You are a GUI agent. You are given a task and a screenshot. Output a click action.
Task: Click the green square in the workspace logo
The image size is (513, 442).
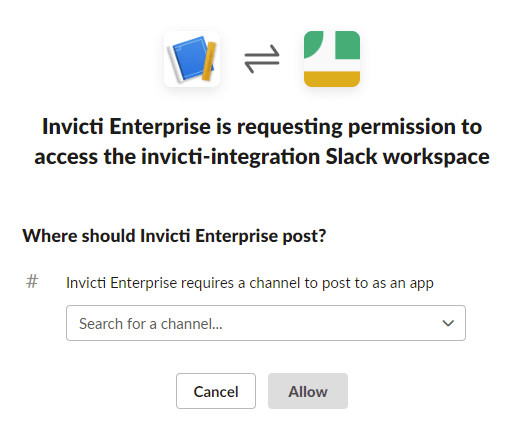347,45
